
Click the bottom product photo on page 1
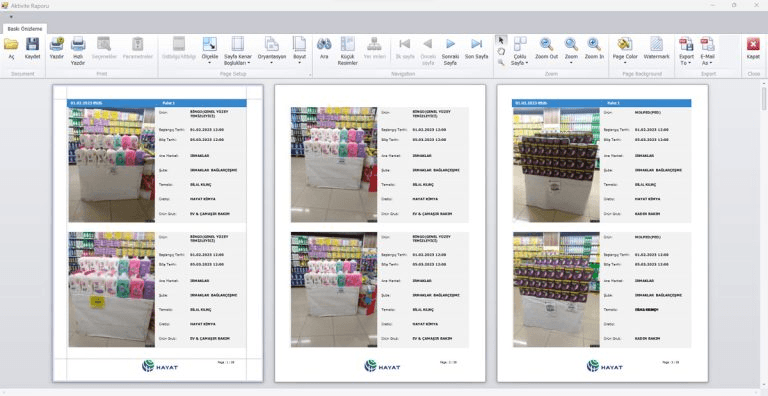(x=112, y=290)
